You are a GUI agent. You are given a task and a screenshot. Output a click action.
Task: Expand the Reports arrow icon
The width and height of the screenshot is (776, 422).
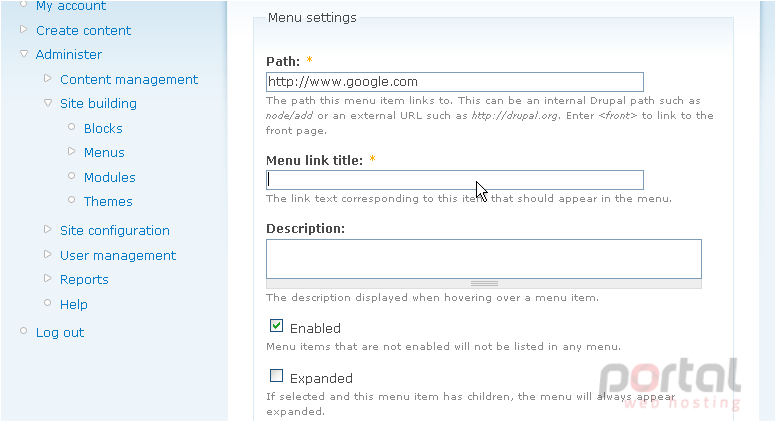pyautogui.click(x=48, y=278)
